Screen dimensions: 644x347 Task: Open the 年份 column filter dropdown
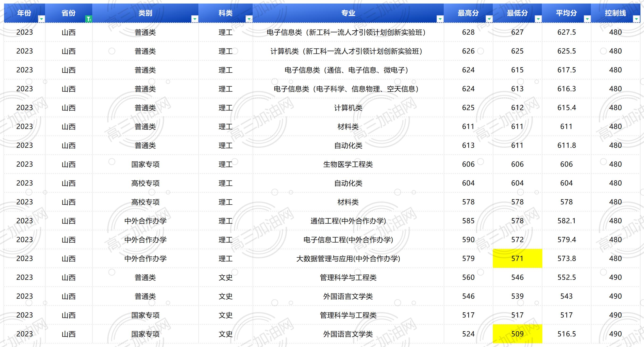(x=42, y=19)
